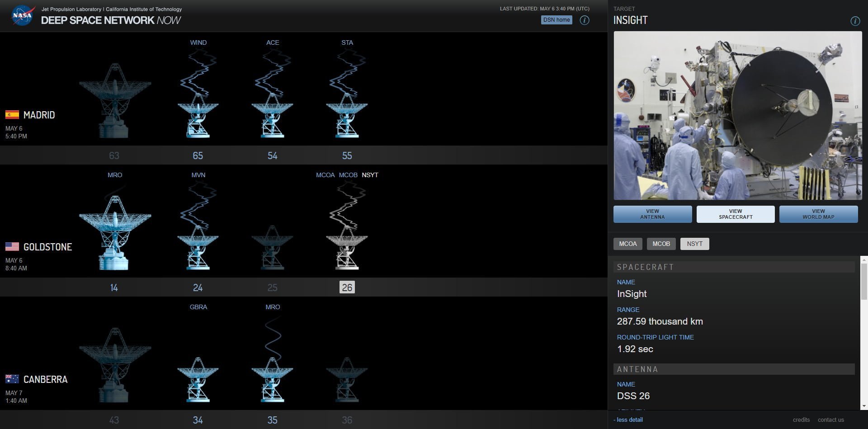Image resolution: width=868 pixels, height=429 pixels.
Task: Collapse panel with less detail link
Action: [628, 420]
